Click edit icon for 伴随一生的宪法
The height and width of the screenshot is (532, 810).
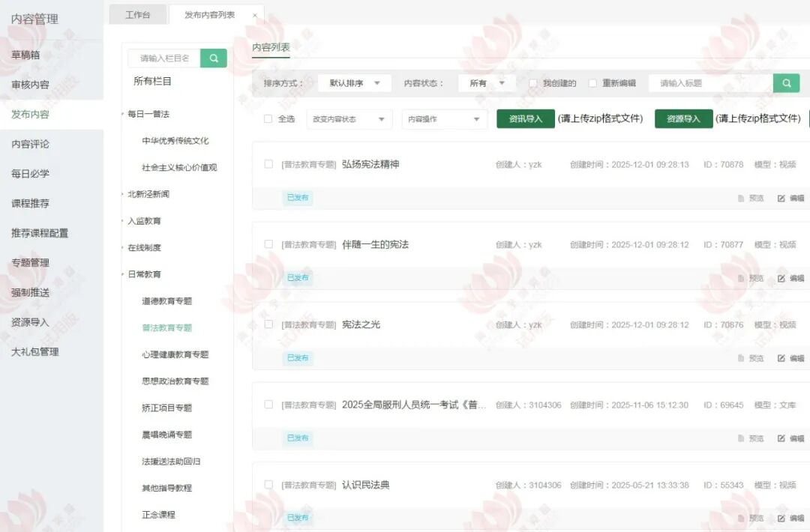pyautogui.click(x=781, y=279)
